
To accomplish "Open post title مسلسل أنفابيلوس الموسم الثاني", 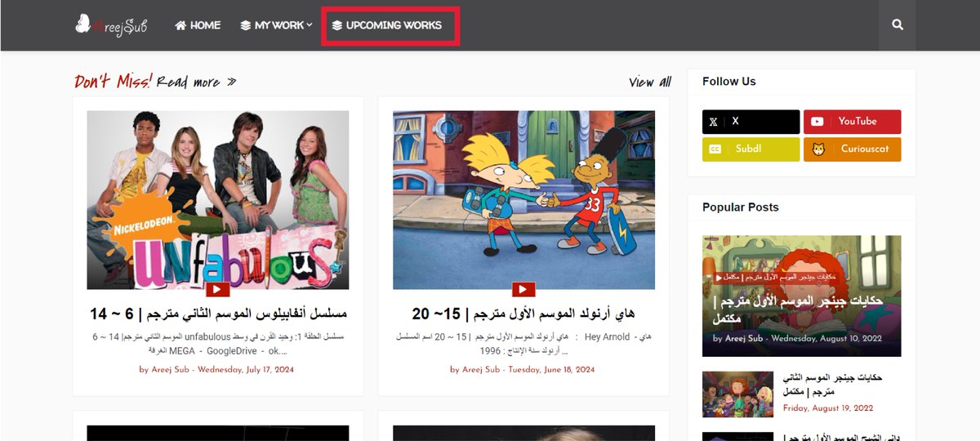I will [218, 314].
